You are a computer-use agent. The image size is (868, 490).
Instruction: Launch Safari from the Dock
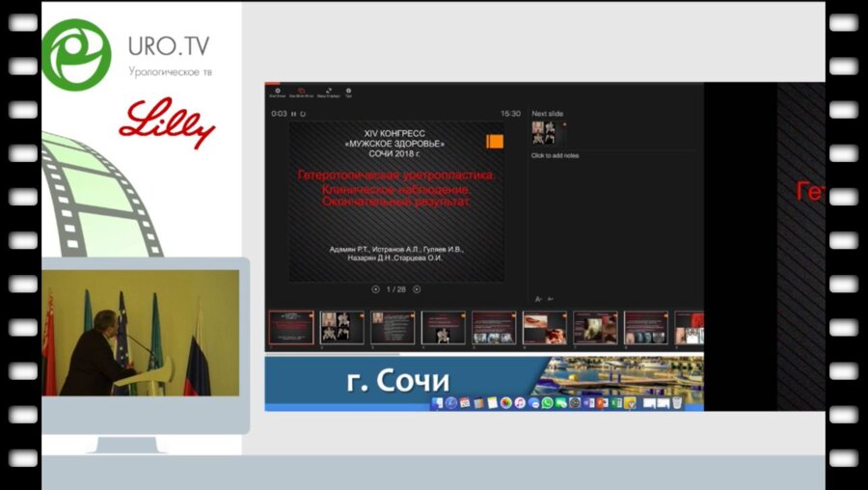451,402
